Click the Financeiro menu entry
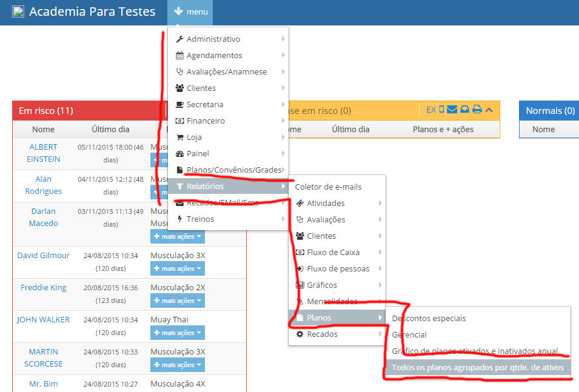The height and width of the screenshot is (392, 579). click(x=206, y=121)
